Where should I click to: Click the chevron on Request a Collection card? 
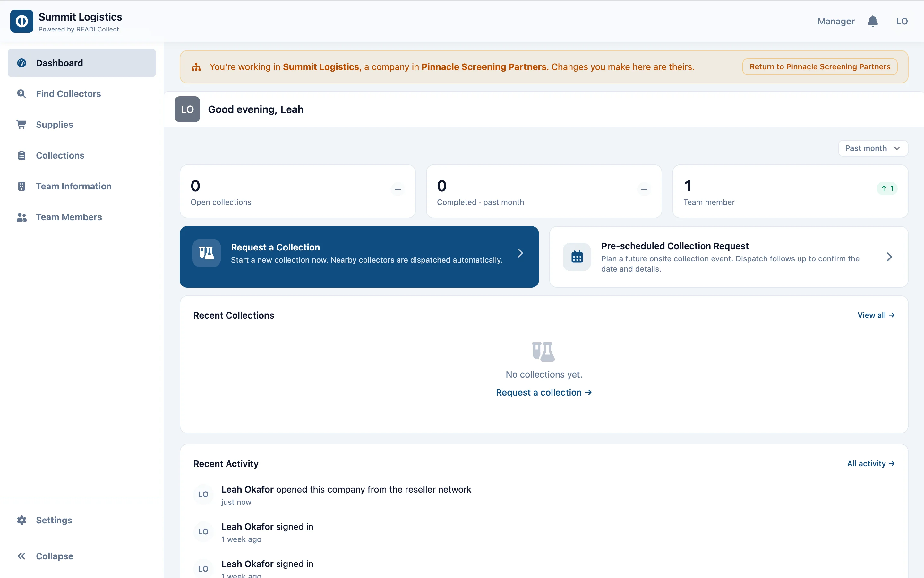pyautogui.click(x=520, y=253)
